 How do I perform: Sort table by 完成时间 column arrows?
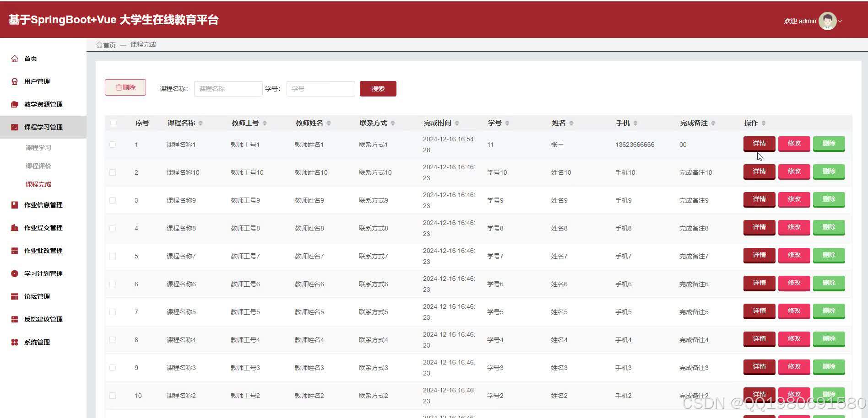point(459,123)
